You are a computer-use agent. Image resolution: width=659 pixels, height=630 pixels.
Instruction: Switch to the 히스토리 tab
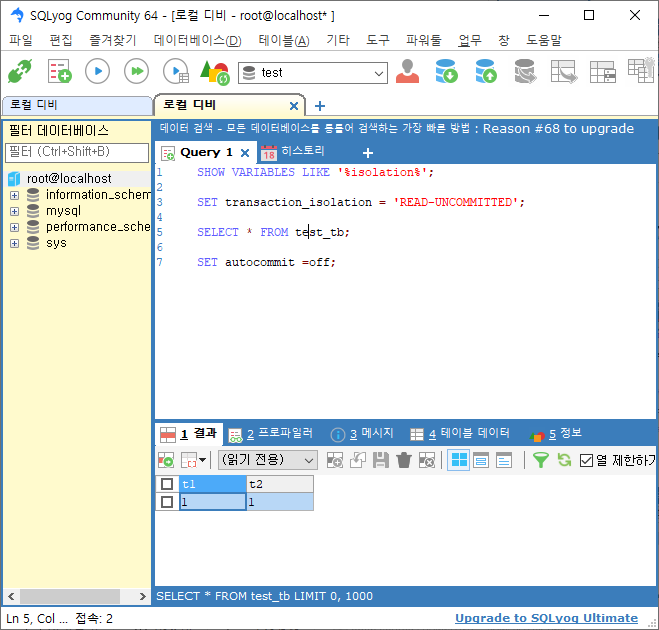click(293, 152)
